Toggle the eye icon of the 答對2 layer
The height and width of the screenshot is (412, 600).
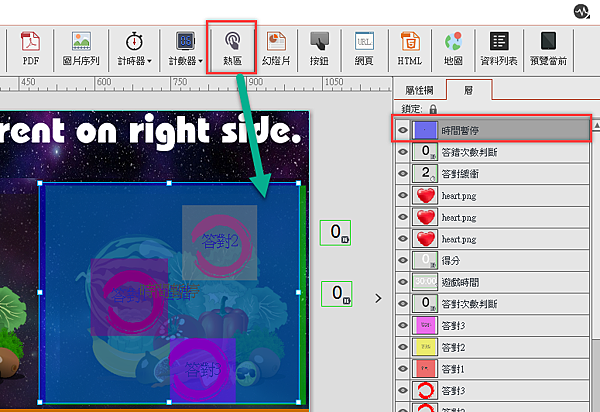[x=403, y=347]
